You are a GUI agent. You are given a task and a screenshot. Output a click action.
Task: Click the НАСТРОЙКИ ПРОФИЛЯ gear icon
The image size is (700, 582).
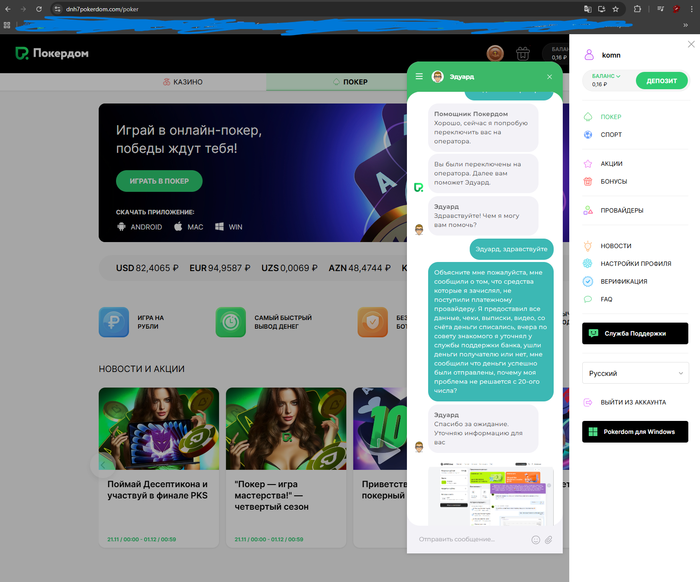click(588, 263)
